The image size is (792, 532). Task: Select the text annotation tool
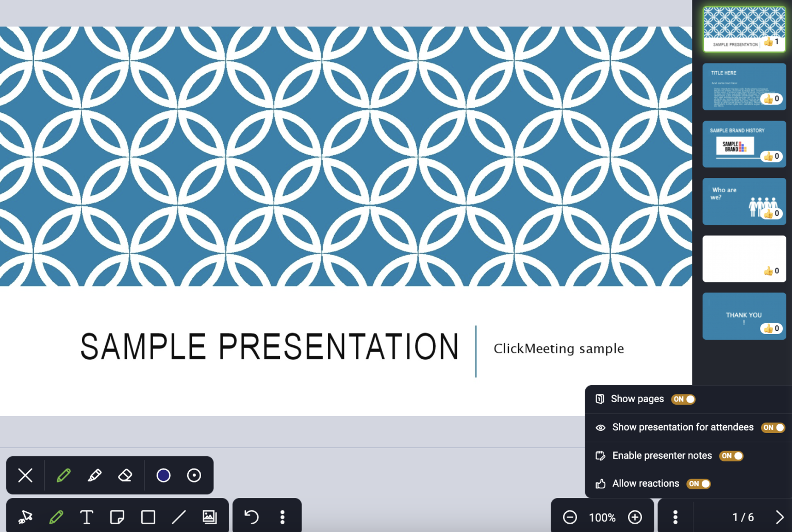click(87, 517)
